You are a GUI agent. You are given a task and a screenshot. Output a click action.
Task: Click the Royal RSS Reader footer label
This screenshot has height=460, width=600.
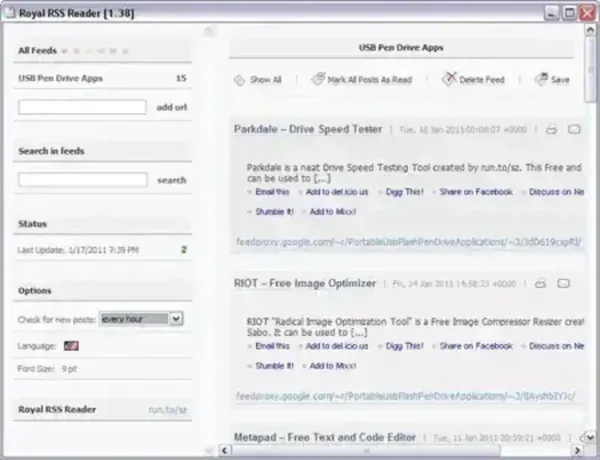pos(57,409)
